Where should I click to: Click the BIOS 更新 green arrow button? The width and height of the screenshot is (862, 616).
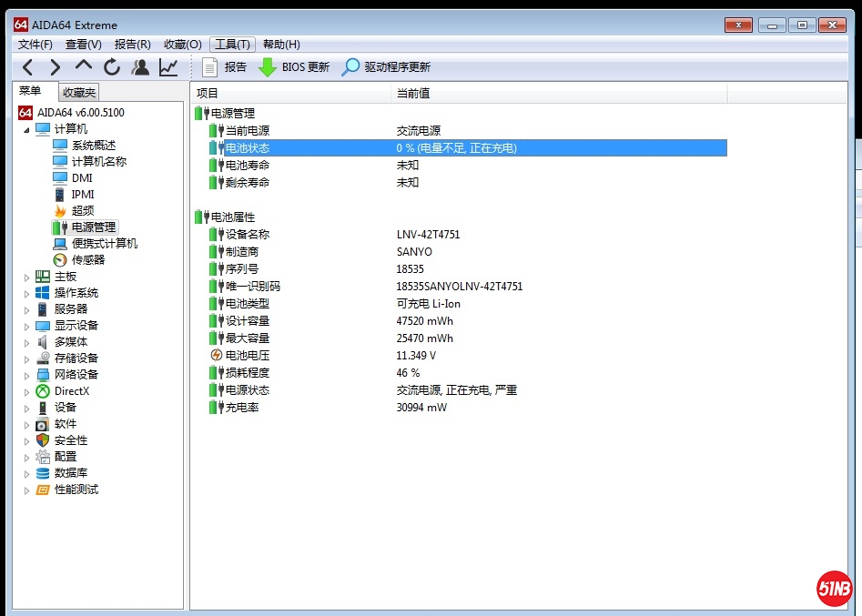coord(294,66)
